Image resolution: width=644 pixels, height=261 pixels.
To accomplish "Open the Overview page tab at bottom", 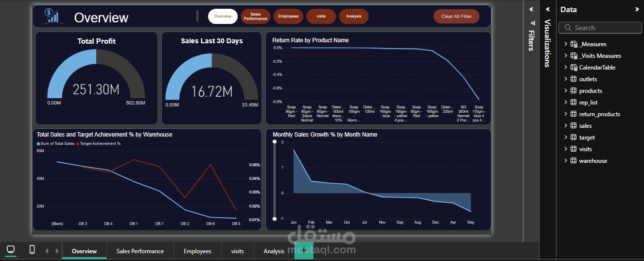I will click(85, 251).
